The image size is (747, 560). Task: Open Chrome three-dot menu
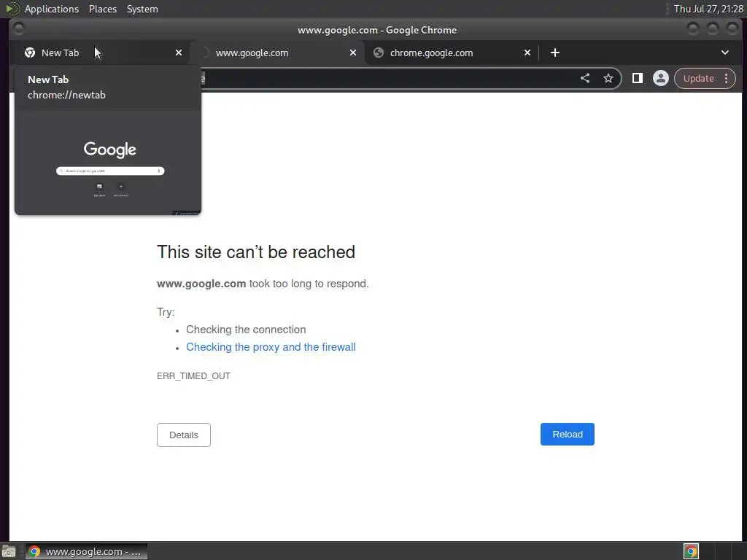pos(726,79)
